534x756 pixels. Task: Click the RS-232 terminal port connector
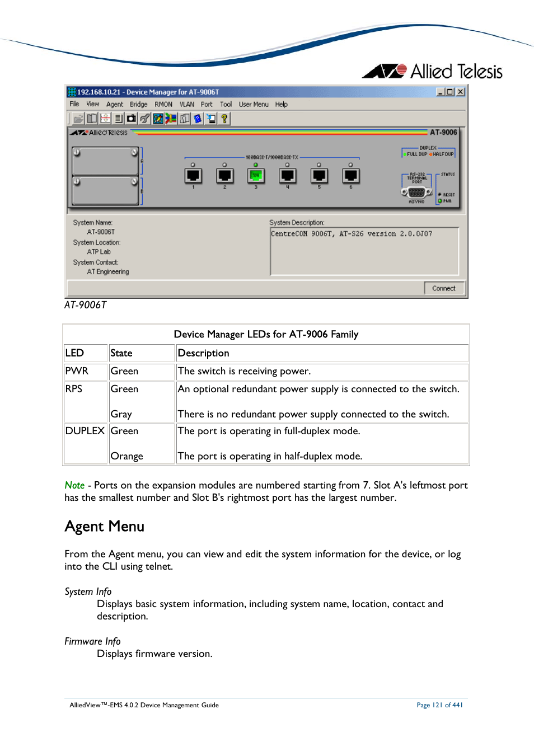point(417,192)
